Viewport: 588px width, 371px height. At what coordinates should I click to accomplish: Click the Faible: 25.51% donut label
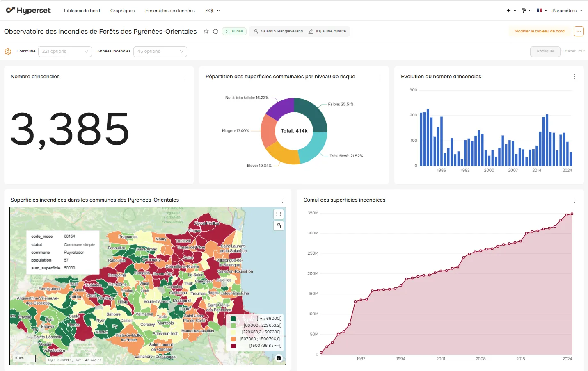341,104
